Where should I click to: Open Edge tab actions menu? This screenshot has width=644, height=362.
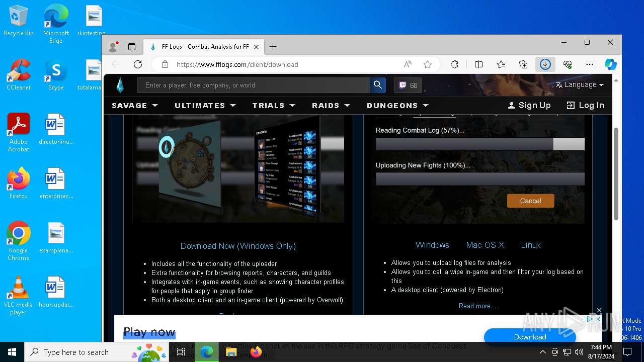pyautogui.click(x=132, y=47)
